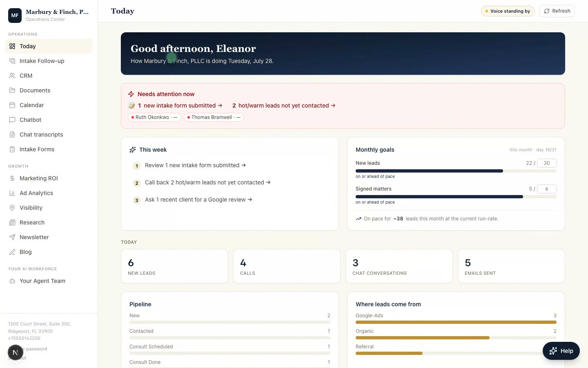This screenshot has width=588, height=368.
Task: Click the Chat transcripts file icon
Action: click(x=12, y=135)
